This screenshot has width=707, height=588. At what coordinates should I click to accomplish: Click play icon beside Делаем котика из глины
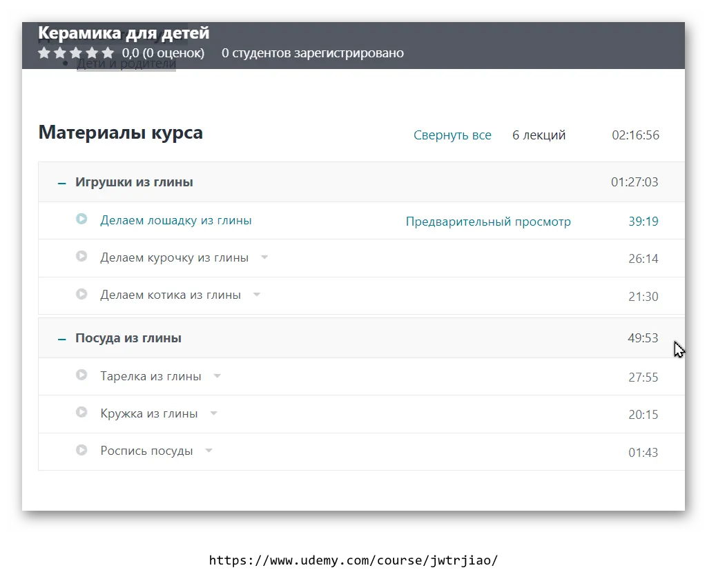[81, 294]
